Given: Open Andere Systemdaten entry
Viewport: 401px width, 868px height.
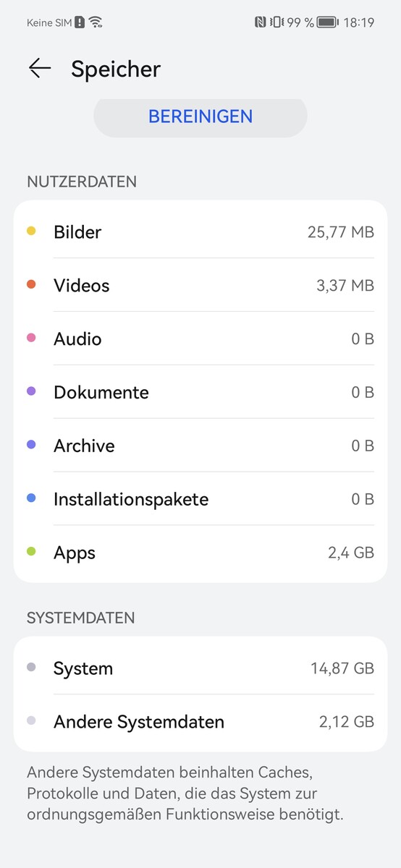Looking at the screenshot, I should pyautogui.click(x=200, y=721).
